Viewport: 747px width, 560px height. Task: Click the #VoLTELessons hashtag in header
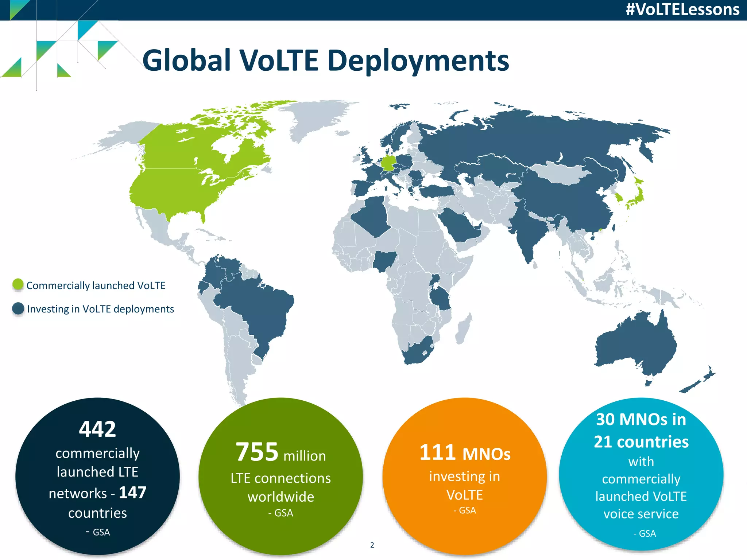(682, 9)
